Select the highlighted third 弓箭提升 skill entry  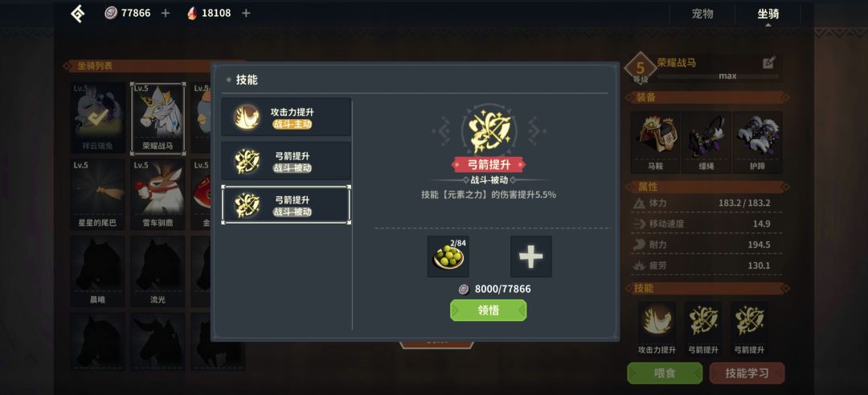click(286, 205)
